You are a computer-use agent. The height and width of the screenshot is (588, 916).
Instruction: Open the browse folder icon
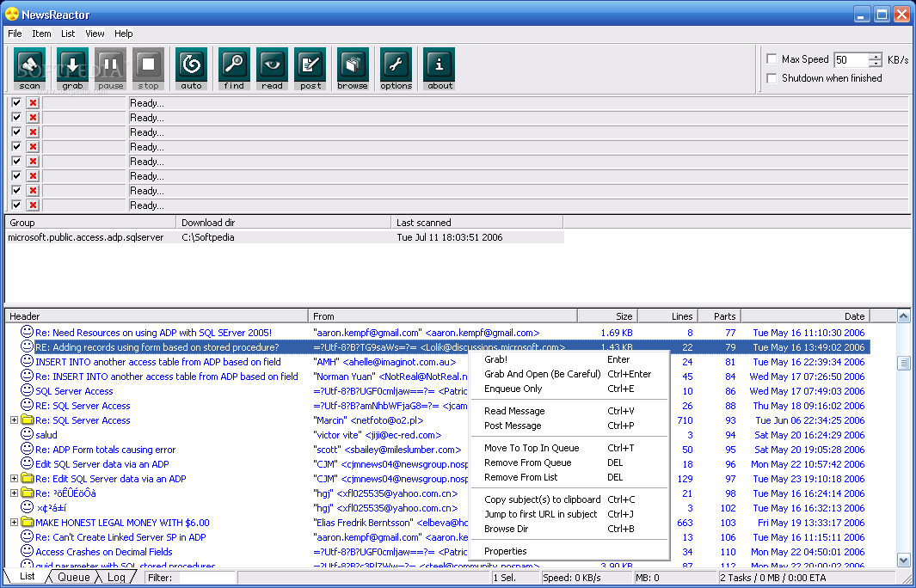[x=353, y=69]
